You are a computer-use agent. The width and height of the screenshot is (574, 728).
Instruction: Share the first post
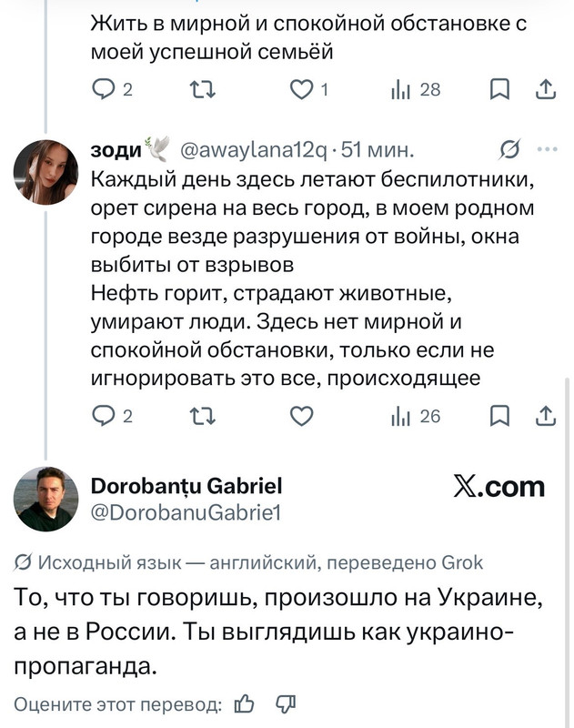(x=546, y=89)
